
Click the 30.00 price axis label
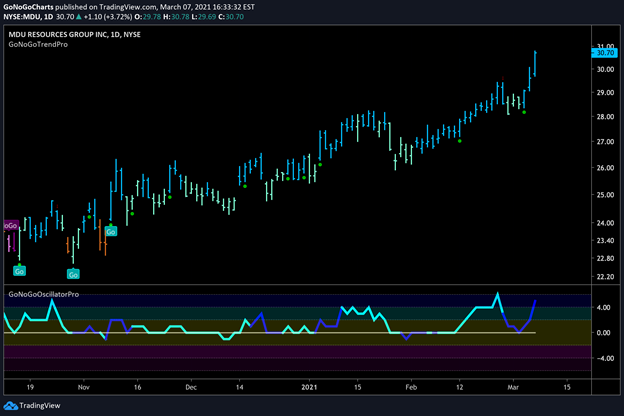point(605,69)
